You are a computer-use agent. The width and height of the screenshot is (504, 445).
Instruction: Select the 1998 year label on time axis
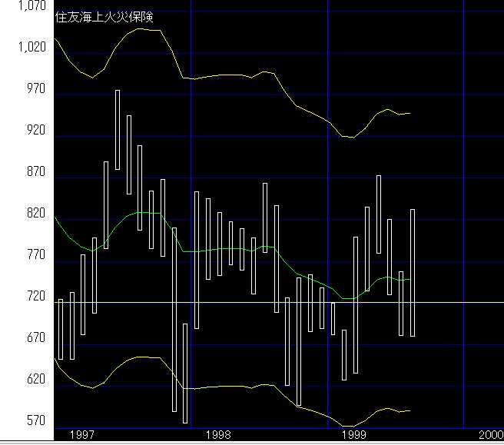click(x=218, y=435)
